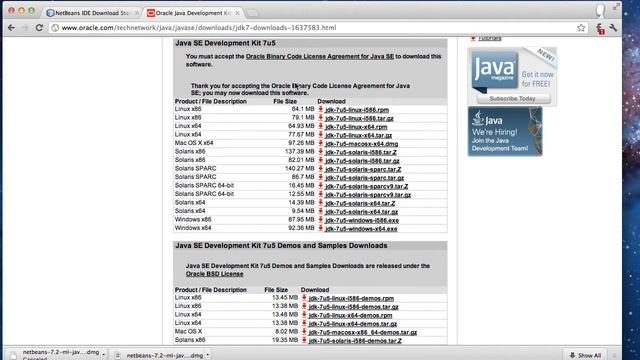The height and width of the screenshot is (360, 640).
Task: Select '97.26 MB' file size text
Action: pyautogui.click(x=301, y=143)
